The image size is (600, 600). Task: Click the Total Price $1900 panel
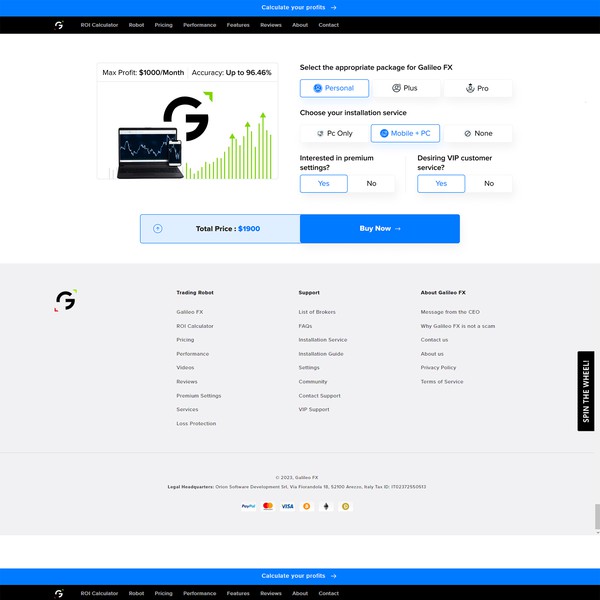pyautogui.click(x=220, y=228)
